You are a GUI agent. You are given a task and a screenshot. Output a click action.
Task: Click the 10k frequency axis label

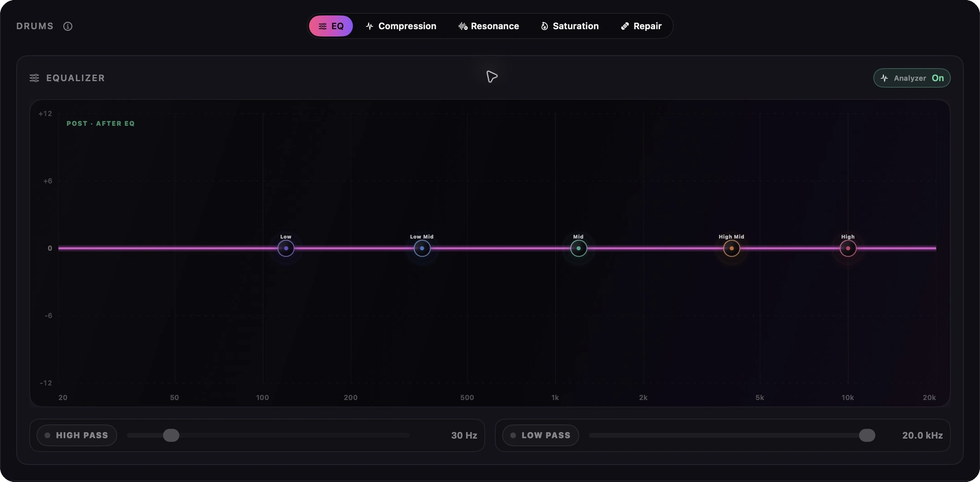point(848,398)
